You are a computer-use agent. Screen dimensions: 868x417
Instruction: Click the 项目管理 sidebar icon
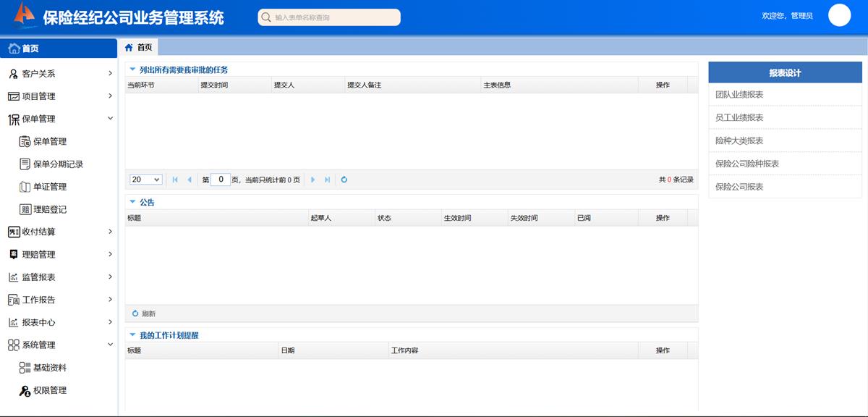pos(14,96)
